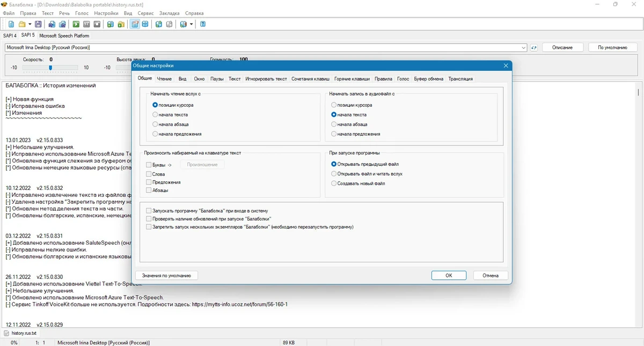Click the voice refresh icon beside voice list

pos(534,47)
